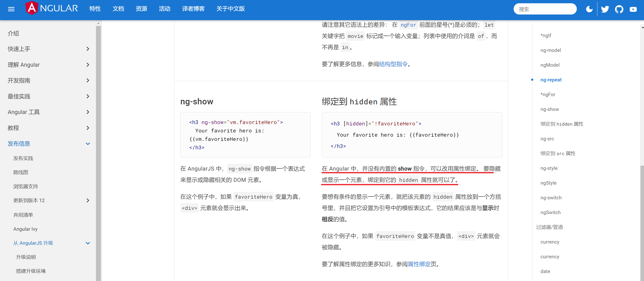Open the GitHub link icon
This screenshot has width=644, height=281.
click(x=619, y=9)
